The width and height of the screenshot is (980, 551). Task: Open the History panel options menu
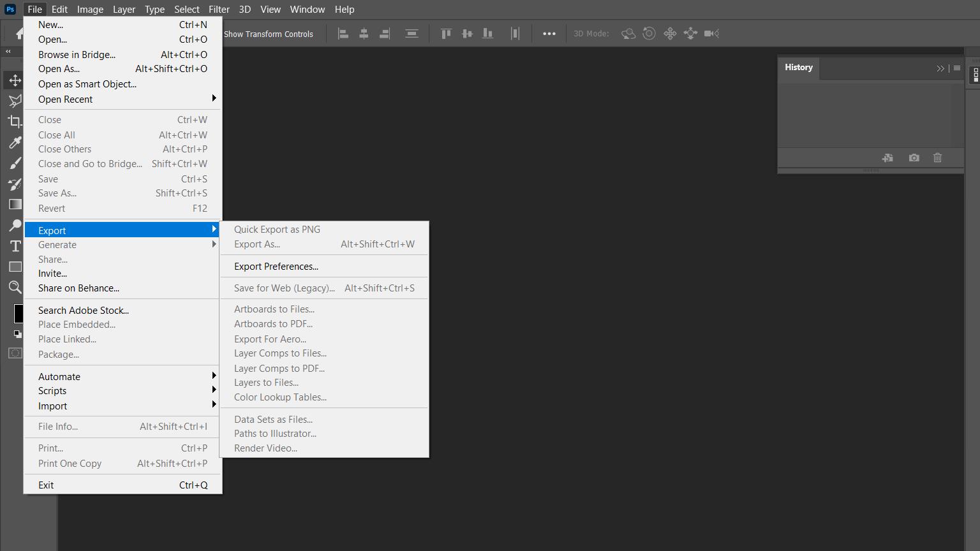point(956,68)
